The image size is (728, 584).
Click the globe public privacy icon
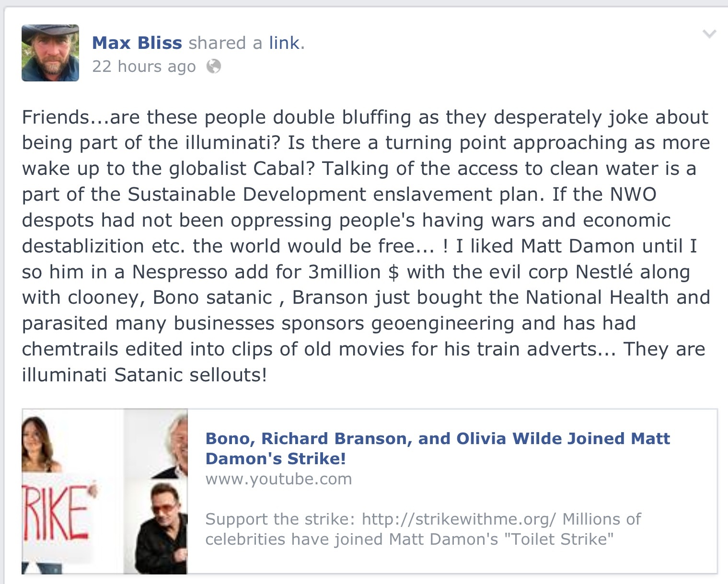click(213, 66)
